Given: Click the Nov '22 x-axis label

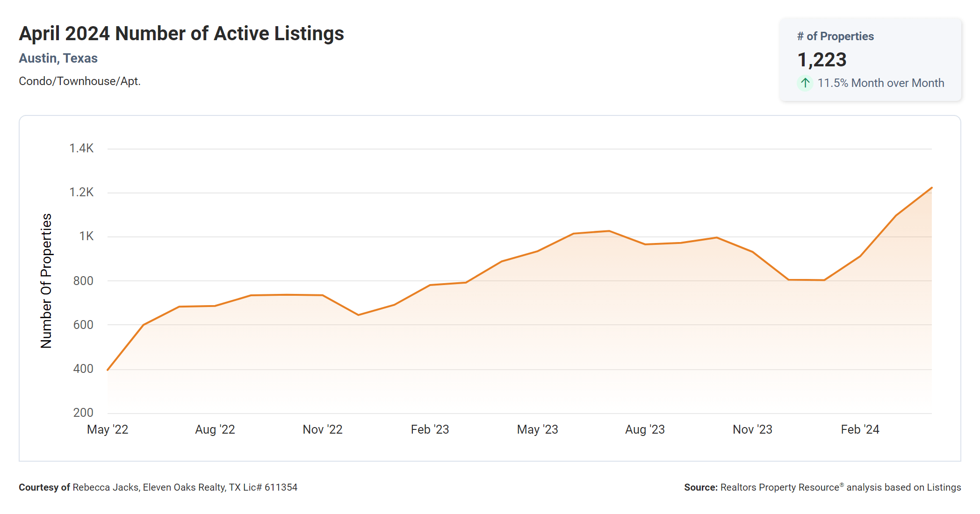Looking at the screenshot, I should point(322,429).
